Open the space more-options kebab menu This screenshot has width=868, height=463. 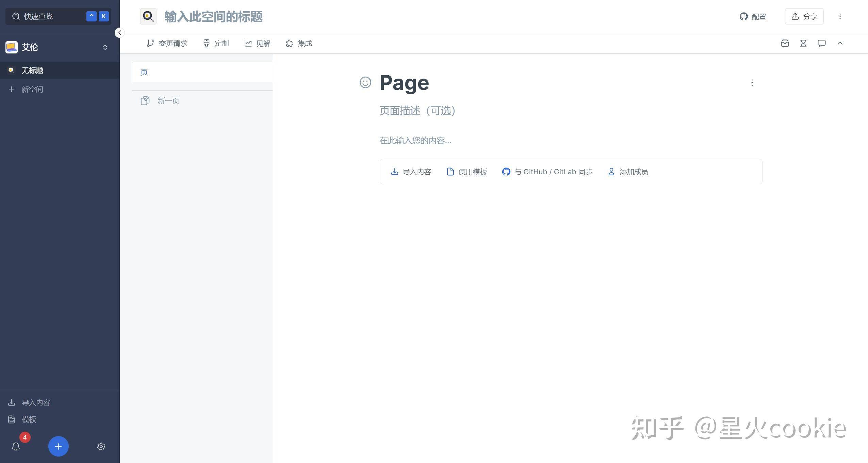click(840, 16)
